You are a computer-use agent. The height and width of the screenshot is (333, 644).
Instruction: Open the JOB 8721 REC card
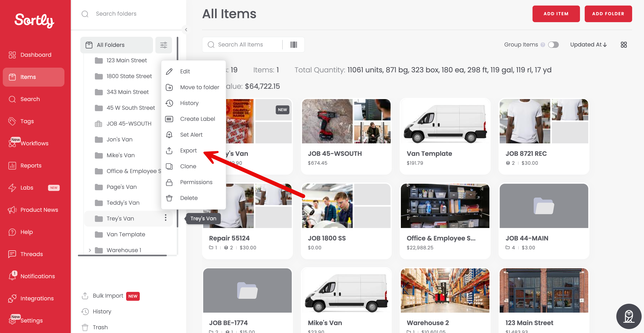(544, 136)
